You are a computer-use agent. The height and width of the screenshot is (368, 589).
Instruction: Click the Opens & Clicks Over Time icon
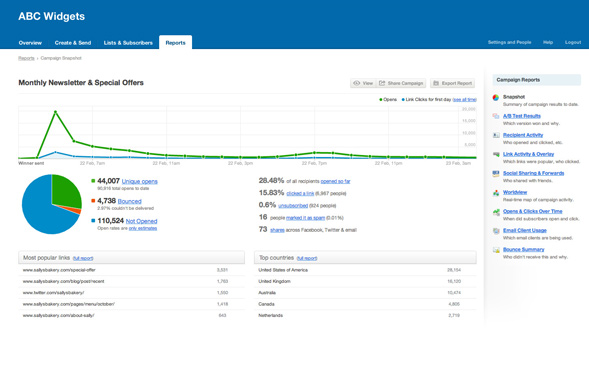pyautogui.click(x=496, y=212)
